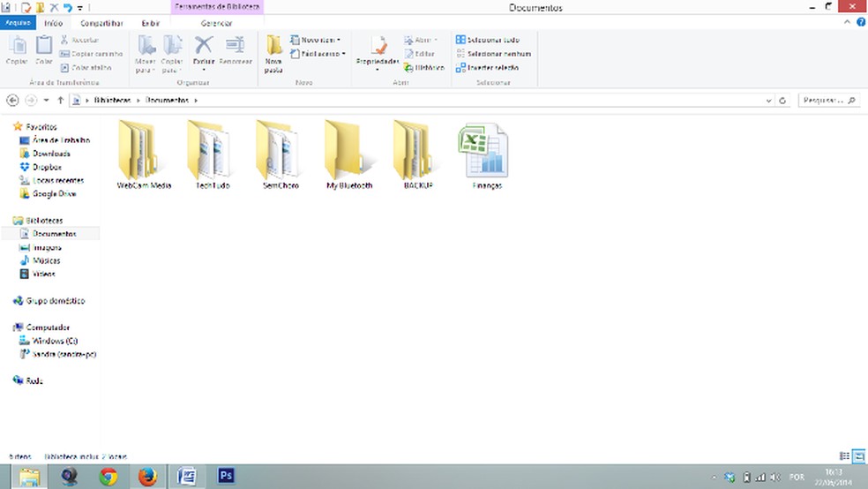Expand the recent locations history arrow
Screen dimensions: 868x489
click(x=46, y=101)
